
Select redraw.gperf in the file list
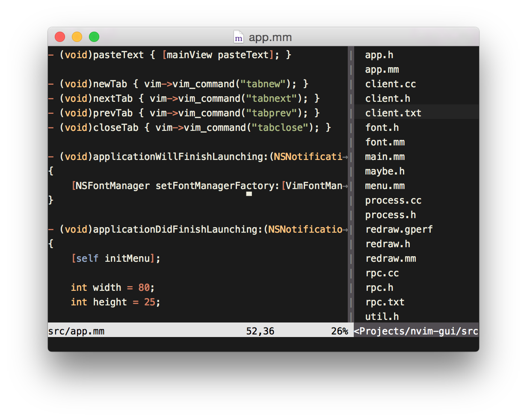pyautogui.click(x=399, y=229)
